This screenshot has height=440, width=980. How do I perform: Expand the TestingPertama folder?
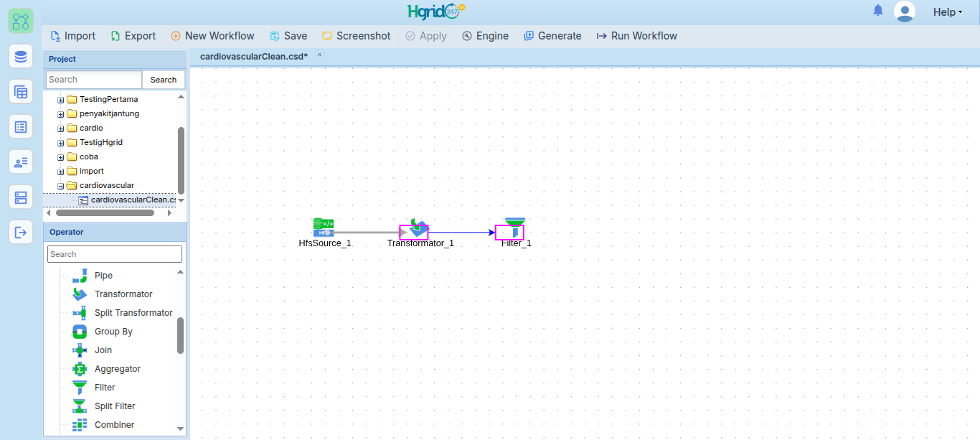point(61,100)
